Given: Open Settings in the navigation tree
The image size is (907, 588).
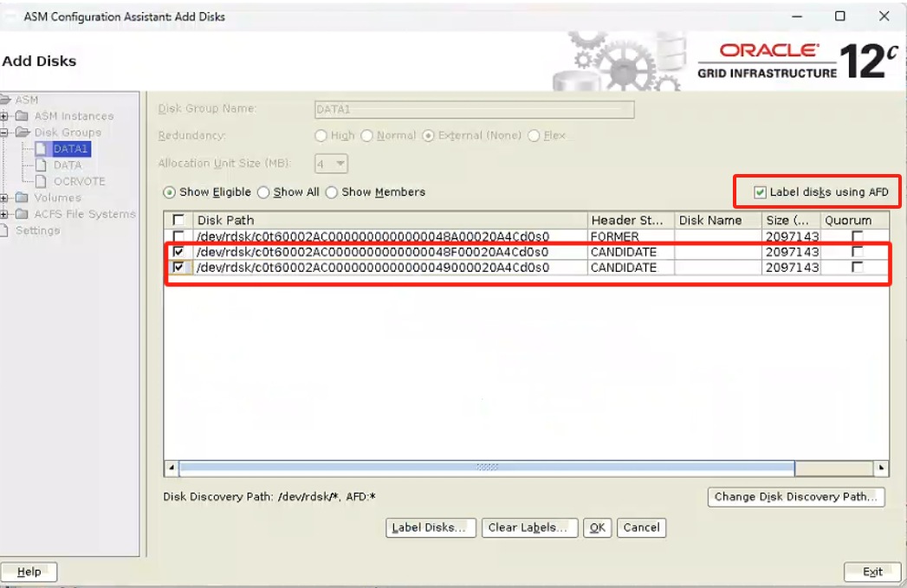Looking at the screenshot, I should point(37,230).
